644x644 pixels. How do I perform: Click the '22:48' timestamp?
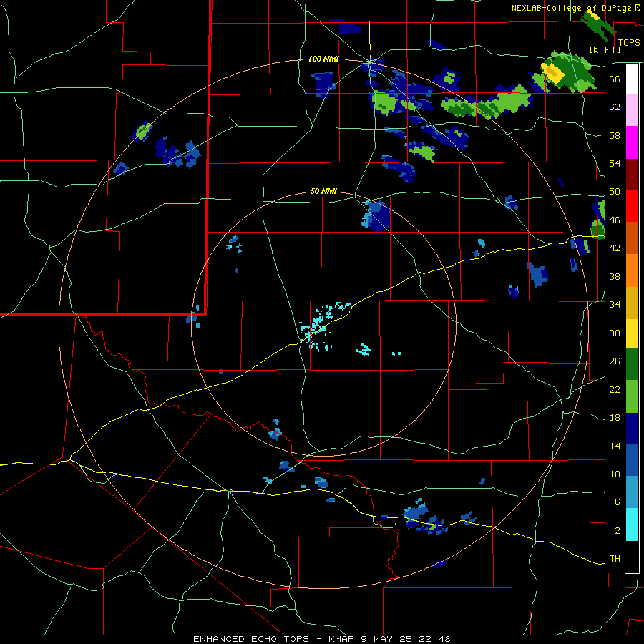(434, 639)
